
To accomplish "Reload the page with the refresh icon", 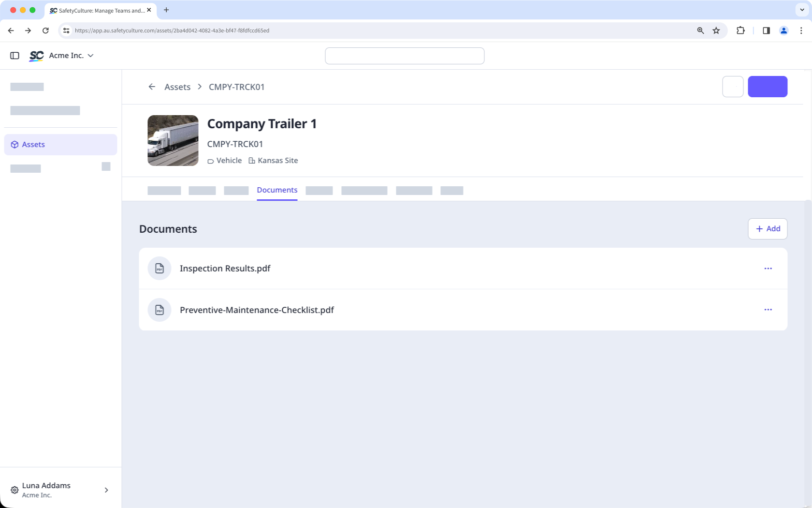I will [45, 30].
